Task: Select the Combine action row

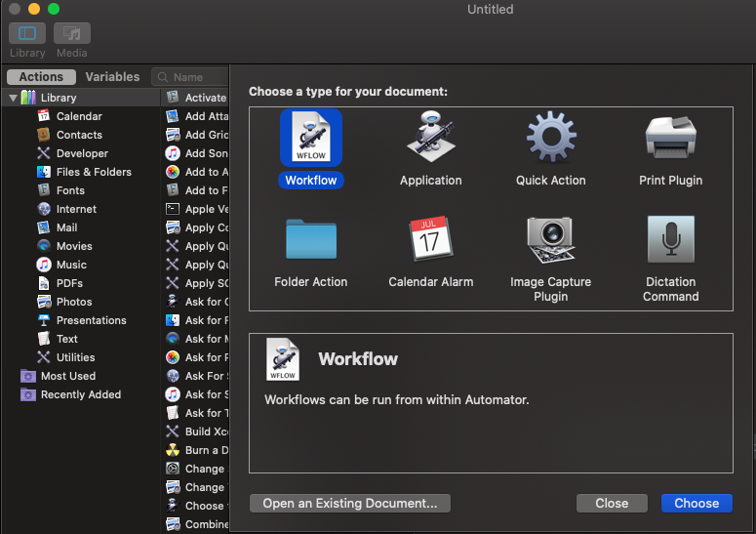Action: (196, 524)
